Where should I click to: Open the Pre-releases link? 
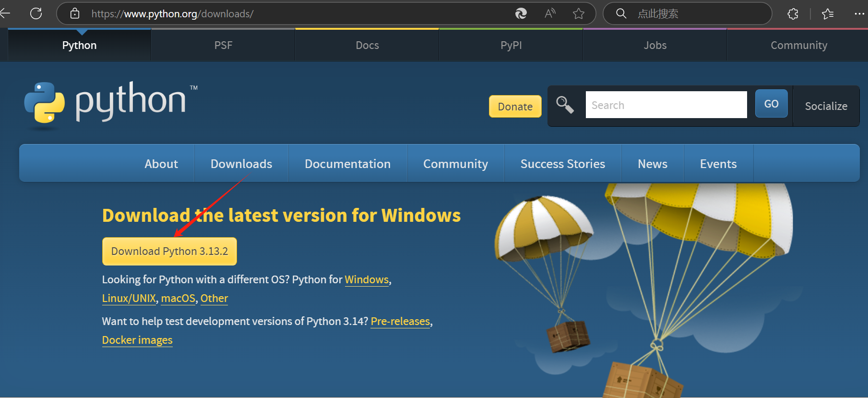click(400, 321)
